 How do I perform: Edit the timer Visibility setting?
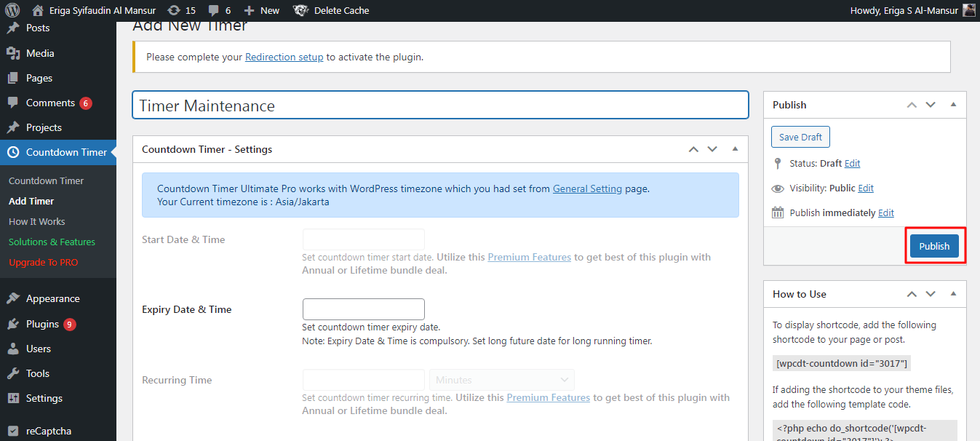click(866, 188)
